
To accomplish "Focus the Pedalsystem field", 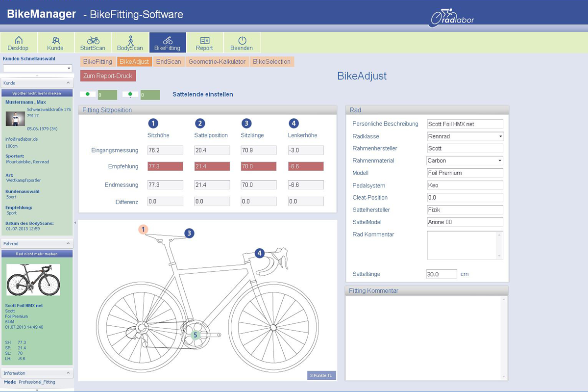I will coord(465,185).
